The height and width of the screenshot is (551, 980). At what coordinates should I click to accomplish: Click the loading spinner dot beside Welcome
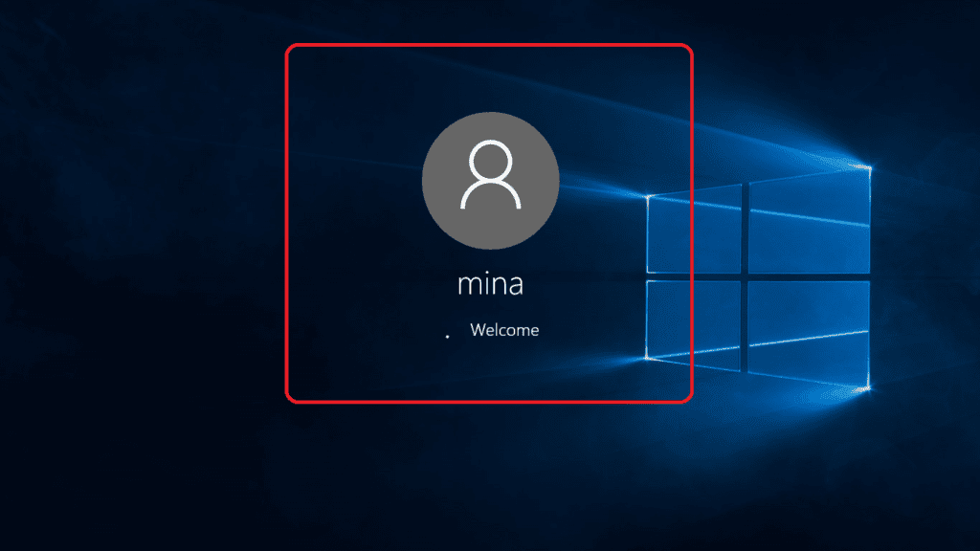[448, 336]
